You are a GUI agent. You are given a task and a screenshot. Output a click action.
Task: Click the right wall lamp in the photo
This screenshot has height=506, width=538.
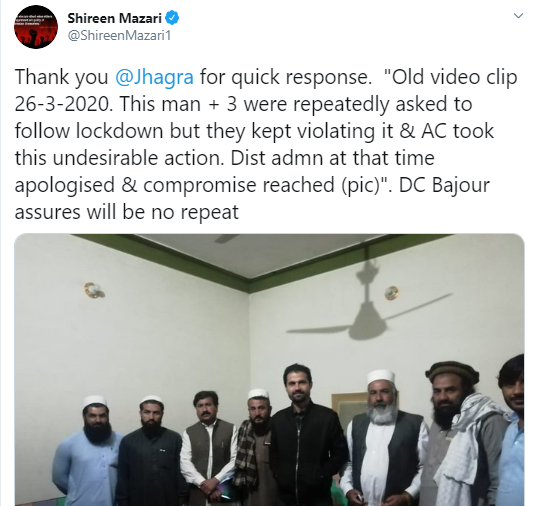coord(391,293)
